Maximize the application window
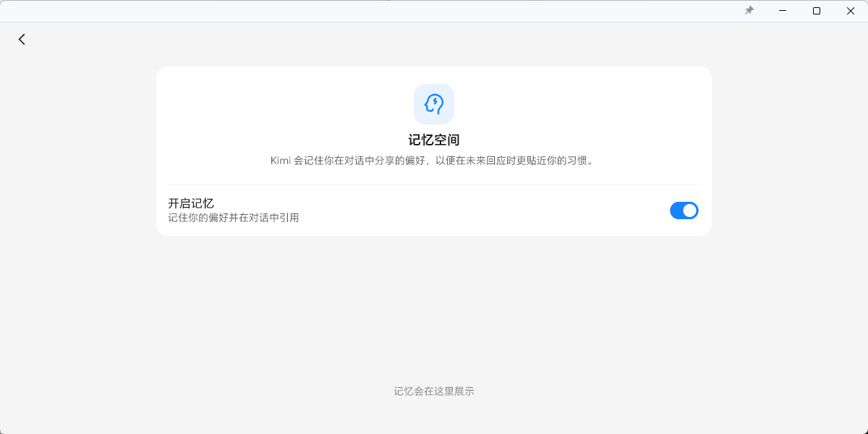Image resolution: width=868 pixels, height=434 pixels. pyautogui.click(x=817, y=11)
